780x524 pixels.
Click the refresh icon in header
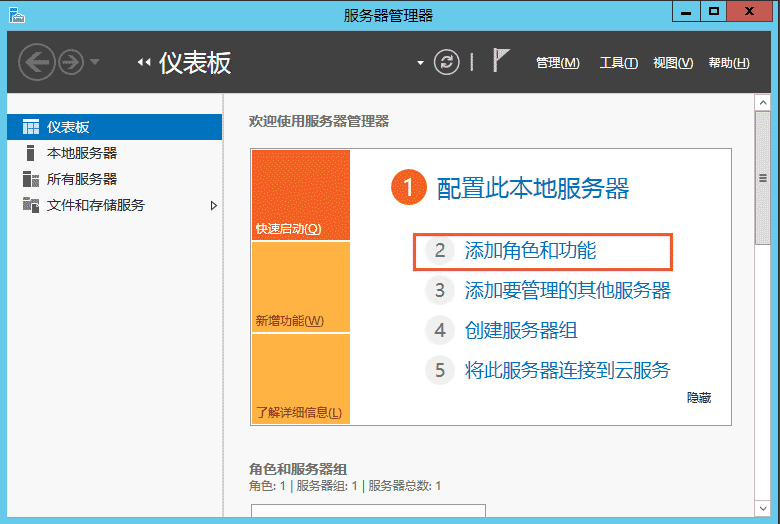coord(447,62)
